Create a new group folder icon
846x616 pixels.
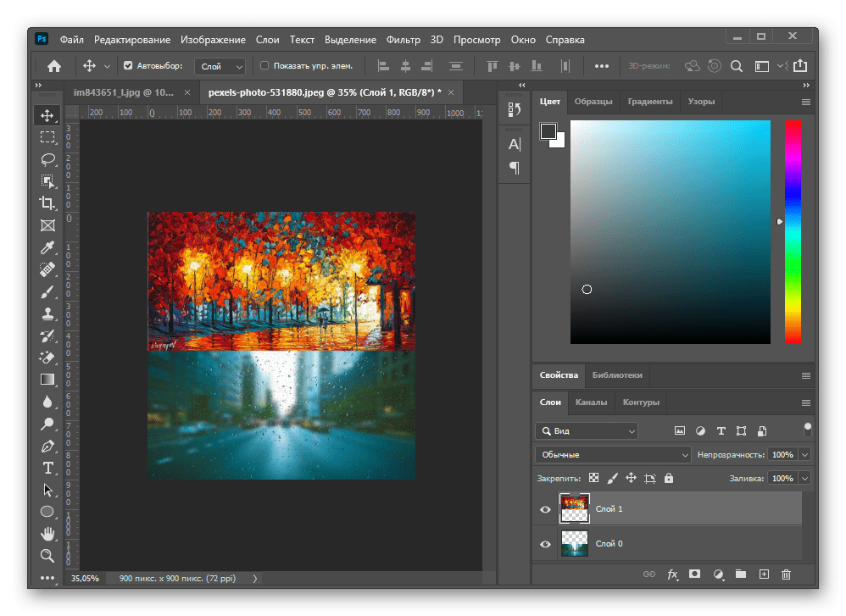pos(741,574)
